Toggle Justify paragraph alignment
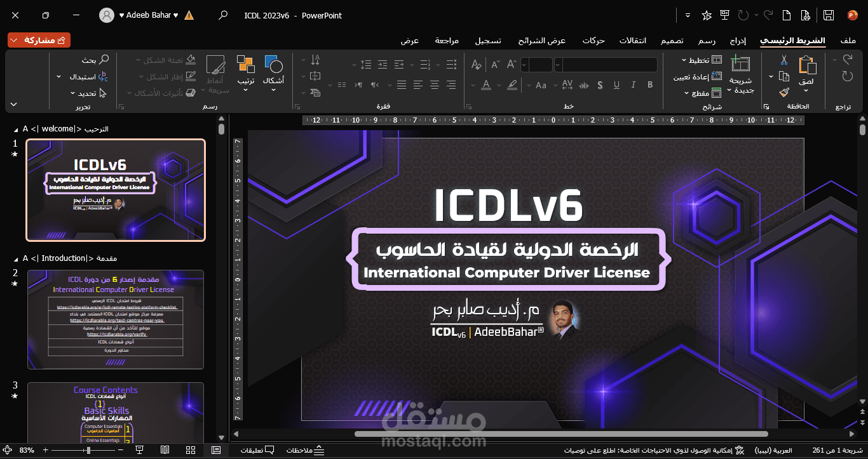868x459 pixels. tap(401, 84)
